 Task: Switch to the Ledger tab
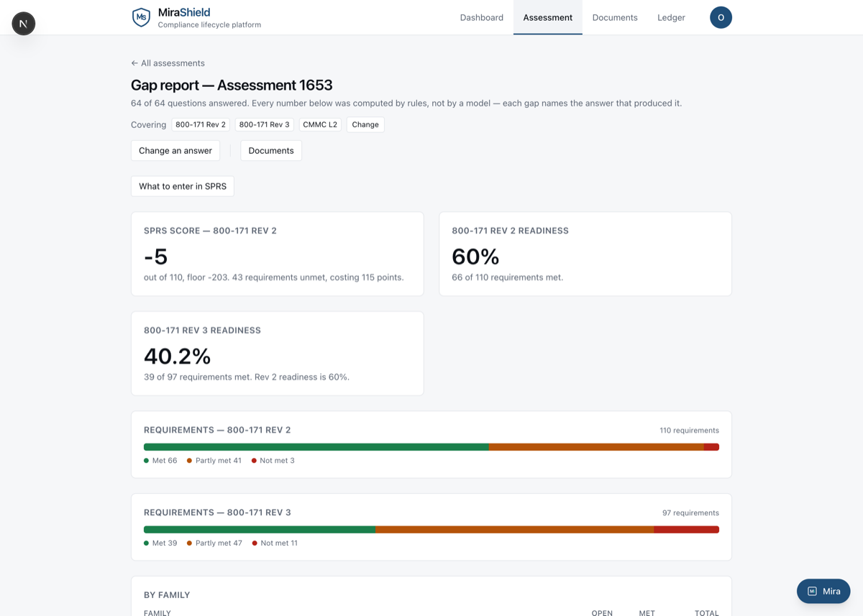point(671,17)
